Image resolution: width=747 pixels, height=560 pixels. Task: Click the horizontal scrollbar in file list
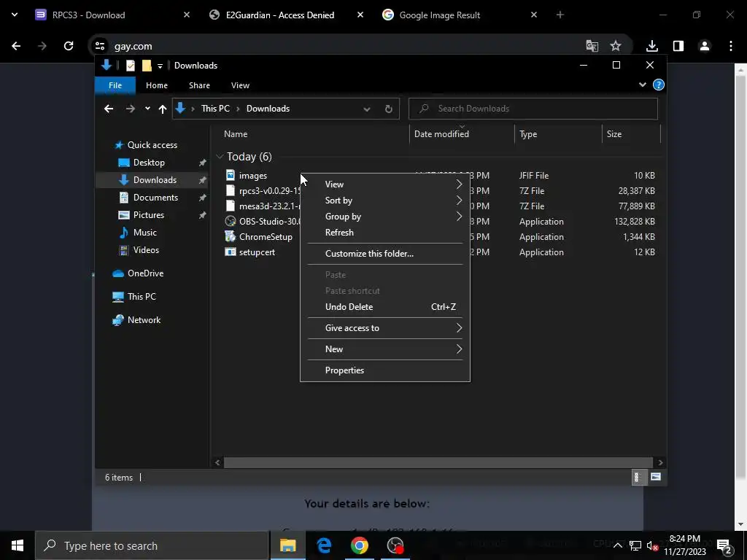pos(438,463)
